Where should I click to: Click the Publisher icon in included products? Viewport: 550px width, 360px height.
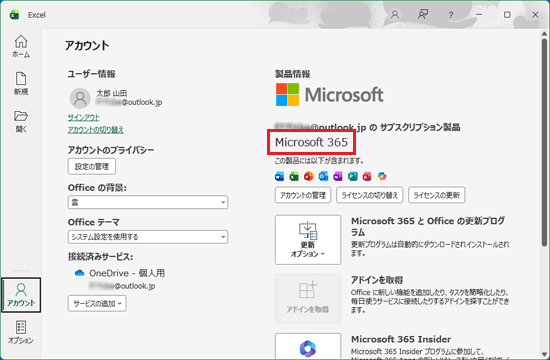click(353, 176)
